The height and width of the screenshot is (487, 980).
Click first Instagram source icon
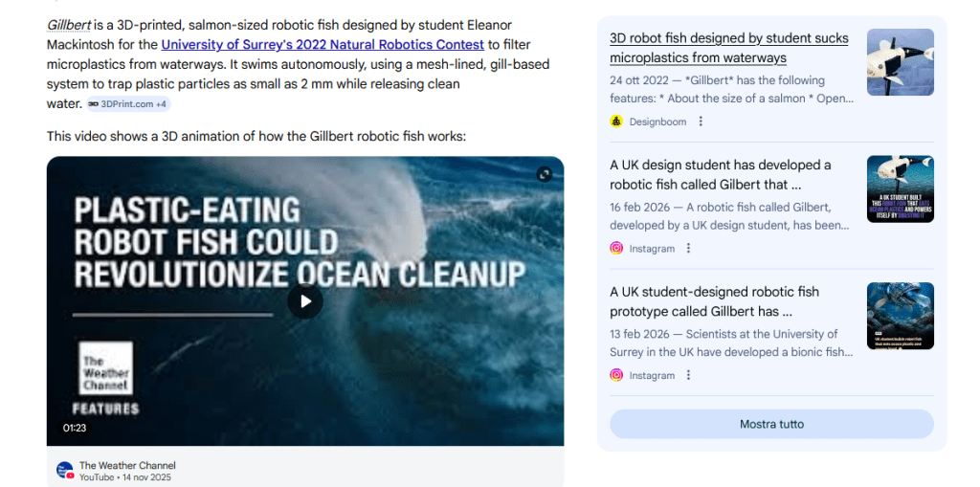616,248
